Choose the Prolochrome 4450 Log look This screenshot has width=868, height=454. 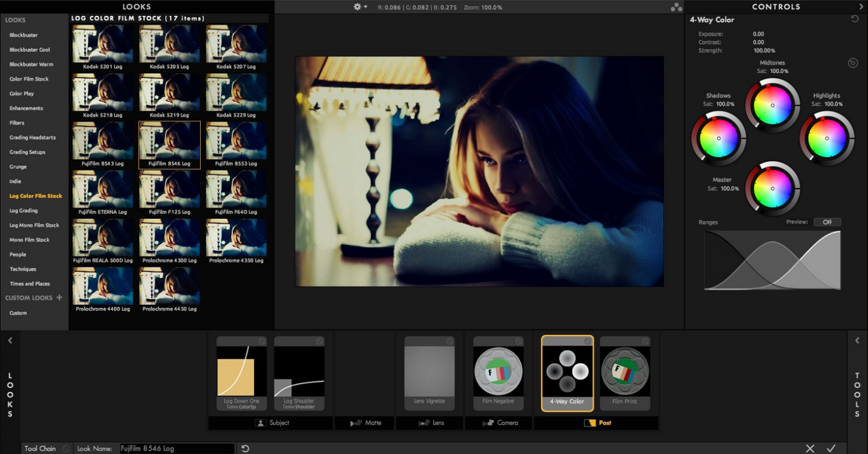click(x=170, y=290)
